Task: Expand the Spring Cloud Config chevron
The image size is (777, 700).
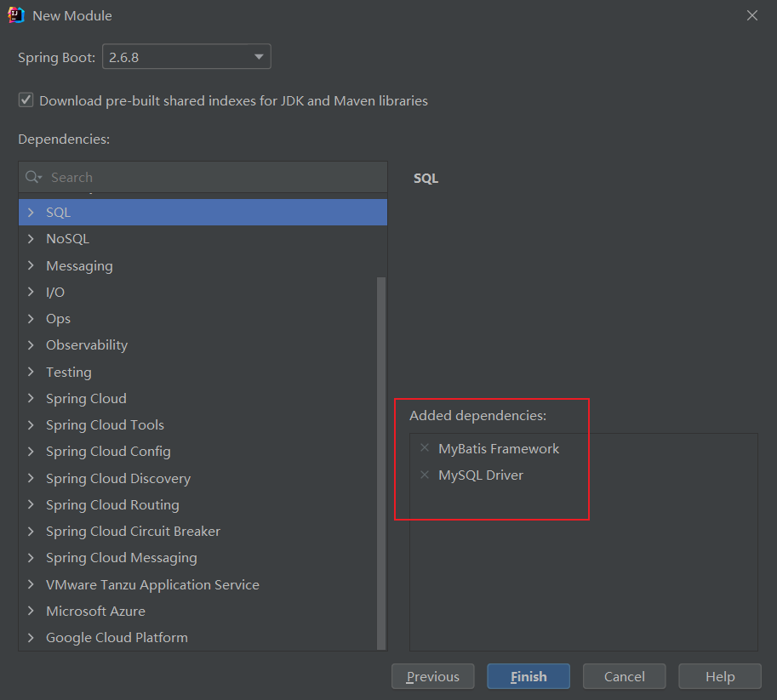Action: [31, 452]
